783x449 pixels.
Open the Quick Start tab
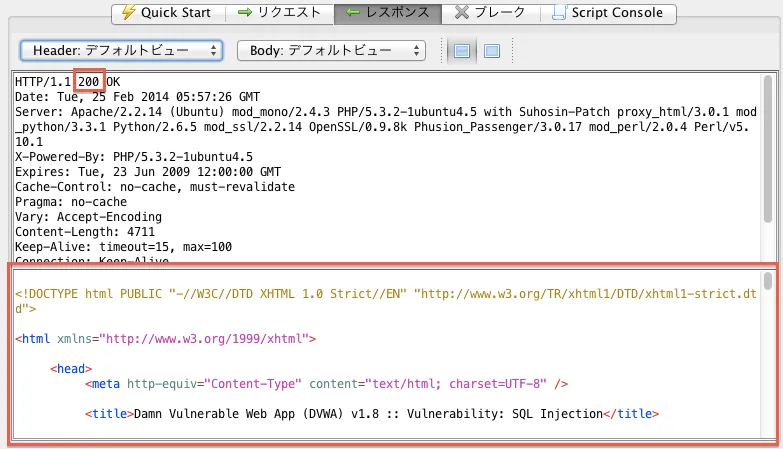[167, 13]
